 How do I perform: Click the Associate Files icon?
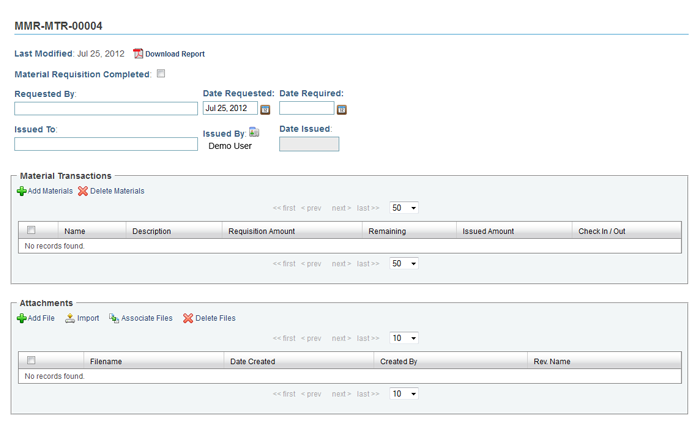coord(114,318)
